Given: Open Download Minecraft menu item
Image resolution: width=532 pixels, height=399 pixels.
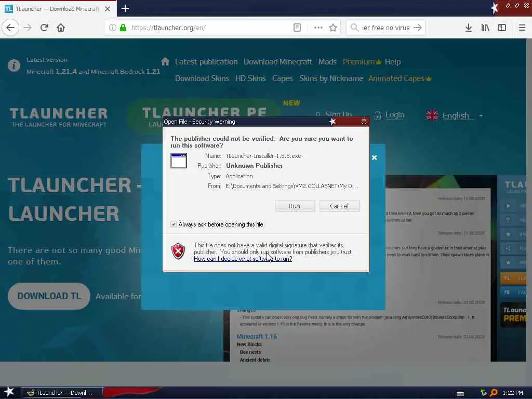Looking at the screenshot, I should 277,62.
